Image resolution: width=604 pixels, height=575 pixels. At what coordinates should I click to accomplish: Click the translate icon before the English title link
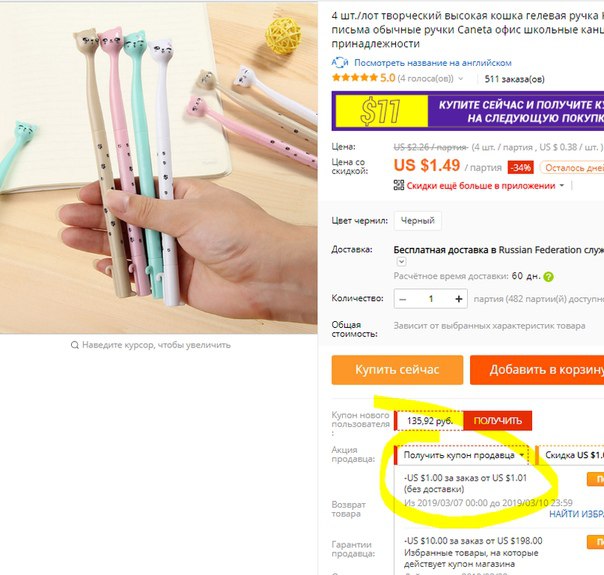click(340, 62)
